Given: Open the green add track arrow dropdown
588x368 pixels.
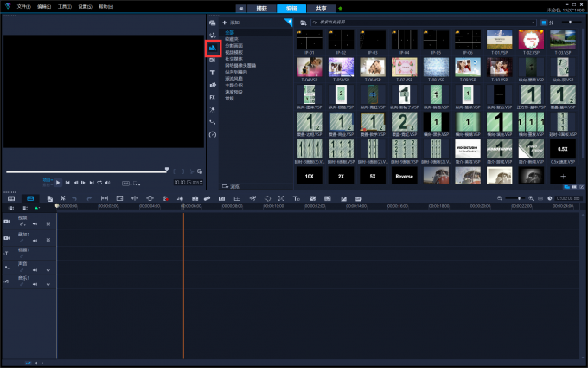Looking at the screenshot, I should pyautogui.click(x=36, y=208).
